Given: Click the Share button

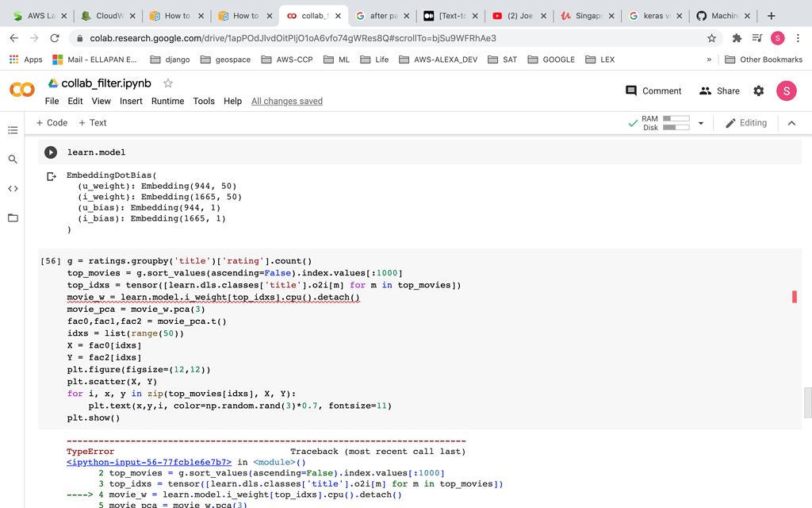Looking at the screenshot, I should click(718, 90).
